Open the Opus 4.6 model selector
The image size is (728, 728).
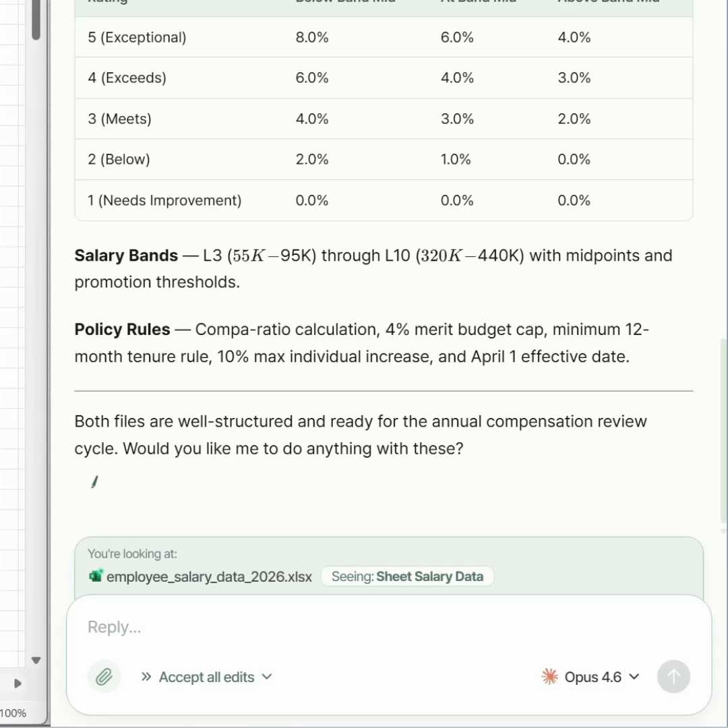pos(591,677)
